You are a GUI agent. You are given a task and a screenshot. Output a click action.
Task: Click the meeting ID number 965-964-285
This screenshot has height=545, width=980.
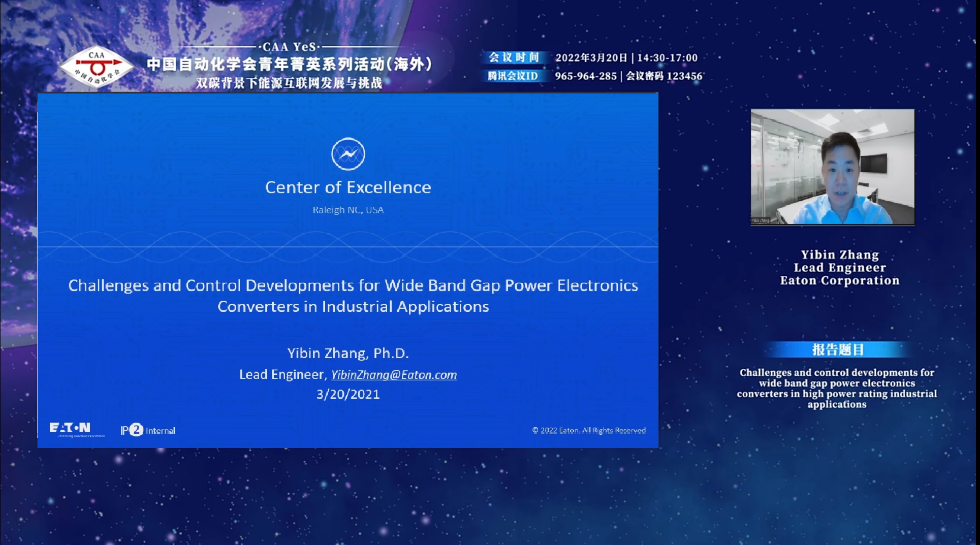coord(585,76)
